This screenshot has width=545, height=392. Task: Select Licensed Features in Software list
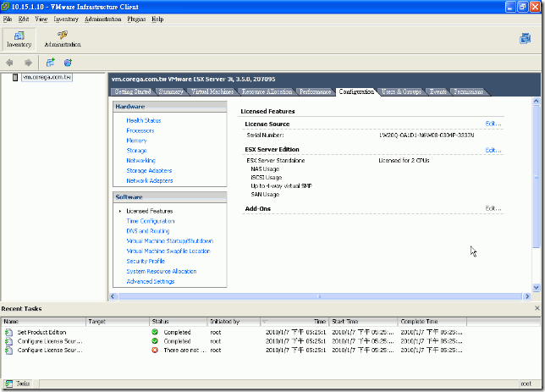click(x=150, y=211)
